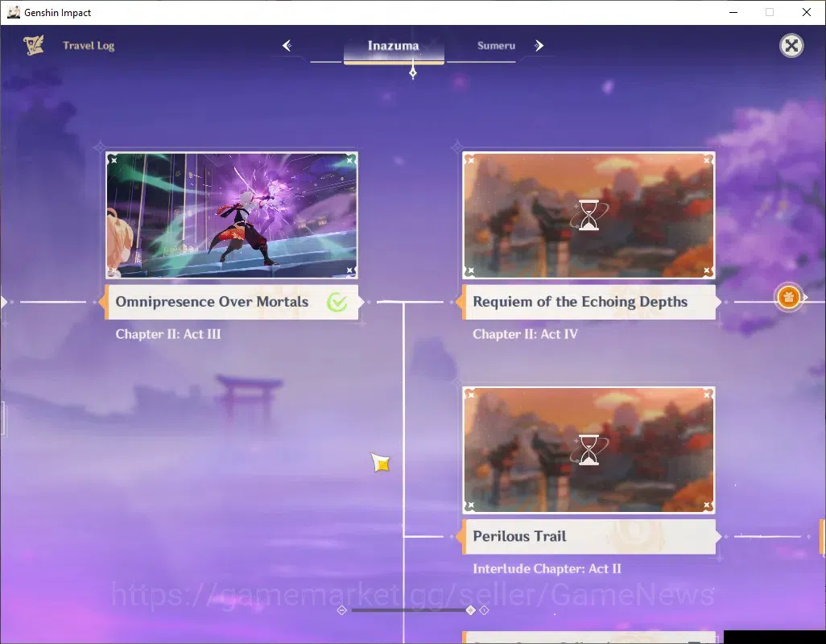Screen dimensions: 826x644
Task: Minimize the Genshin Impact window
Action: 733,12
